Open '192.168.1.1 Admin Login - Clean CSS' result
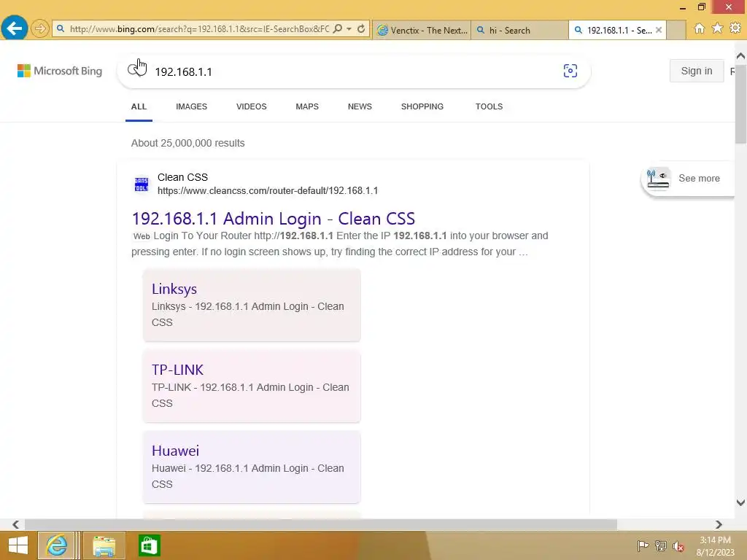This screenshot has width=747, height=560. pyautogui.click(x=274, y=219)
